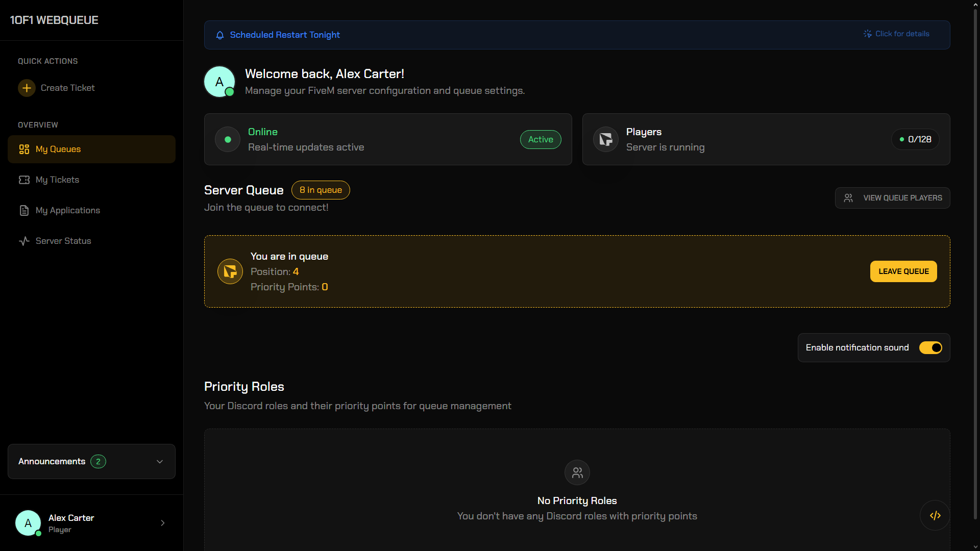Click the FiveM logo in the Players card
This screenshot has width=980, height=551.
[606, 139]
